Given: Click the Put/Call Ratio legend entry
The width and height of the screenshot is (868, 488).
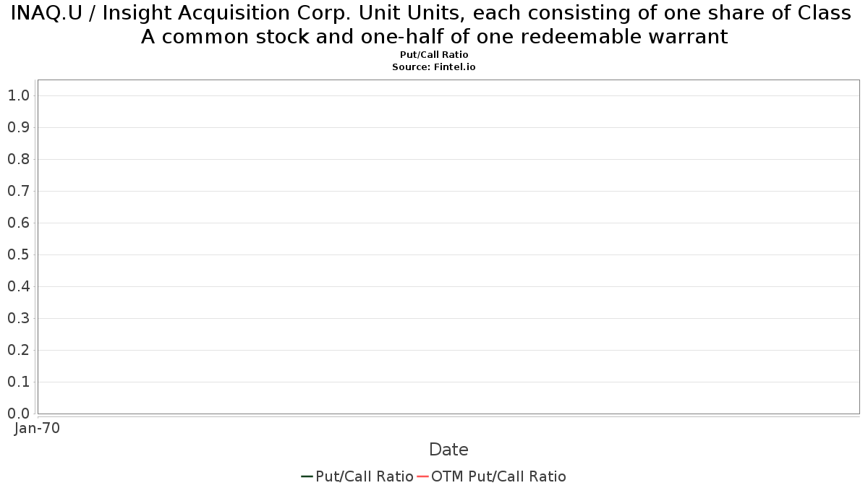Looking at the screenshot, I should tap(357, 476).
